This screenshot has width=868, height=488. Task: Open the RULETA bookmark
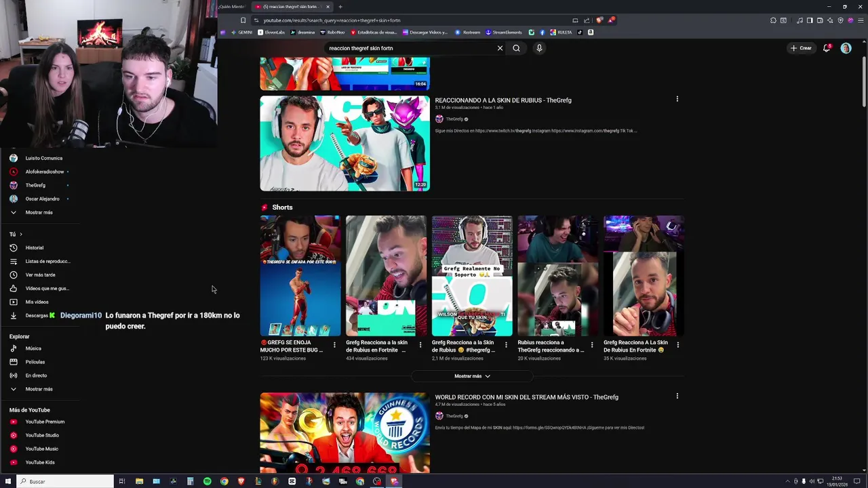pyautogui.click(x=561, y=33)
